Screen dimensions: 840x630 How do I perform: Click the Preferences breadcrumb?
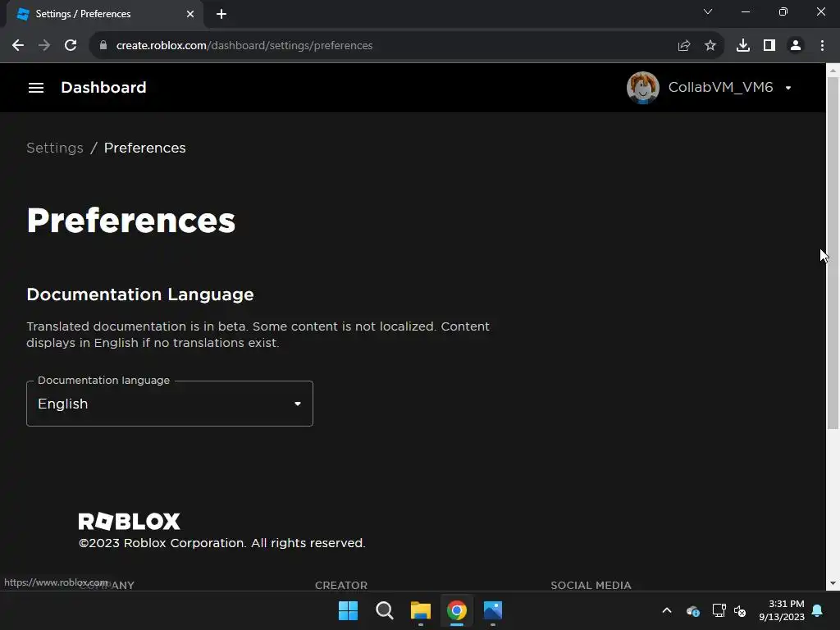pyautogui.click(x=144, y=148)
